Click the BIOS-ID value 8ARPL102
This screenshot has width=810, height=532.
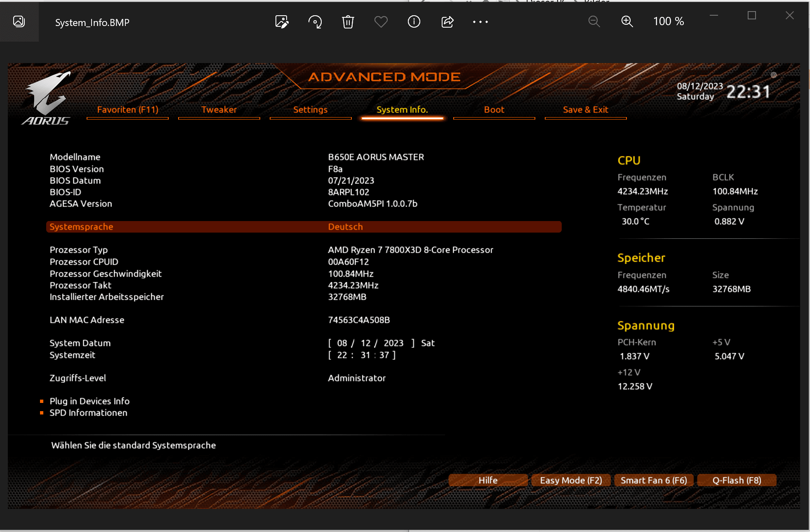coord(348,192)
